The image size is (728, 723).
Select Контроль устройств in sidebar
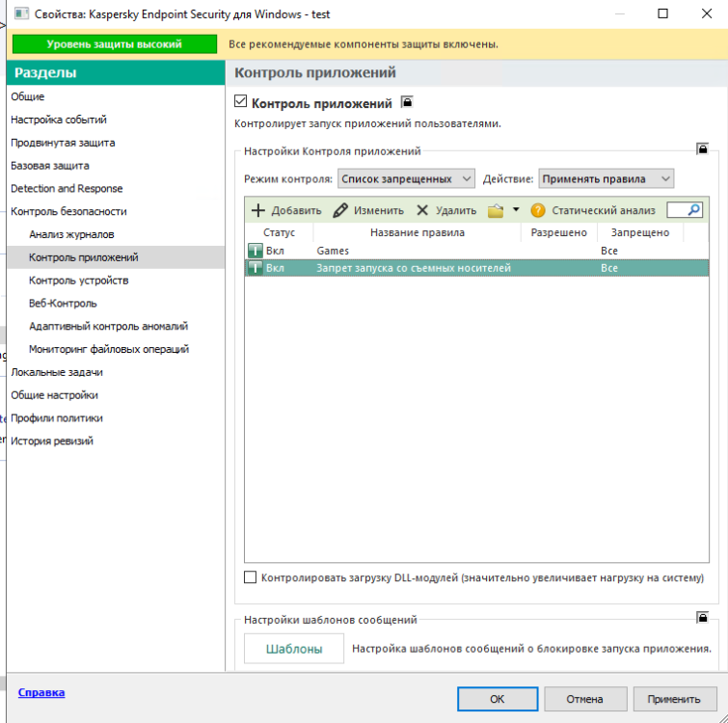pos(78,281)
